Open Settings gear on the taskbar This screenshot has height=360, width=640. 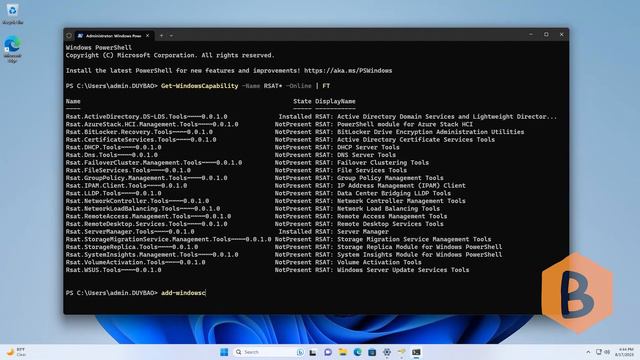tap(387, 352)
